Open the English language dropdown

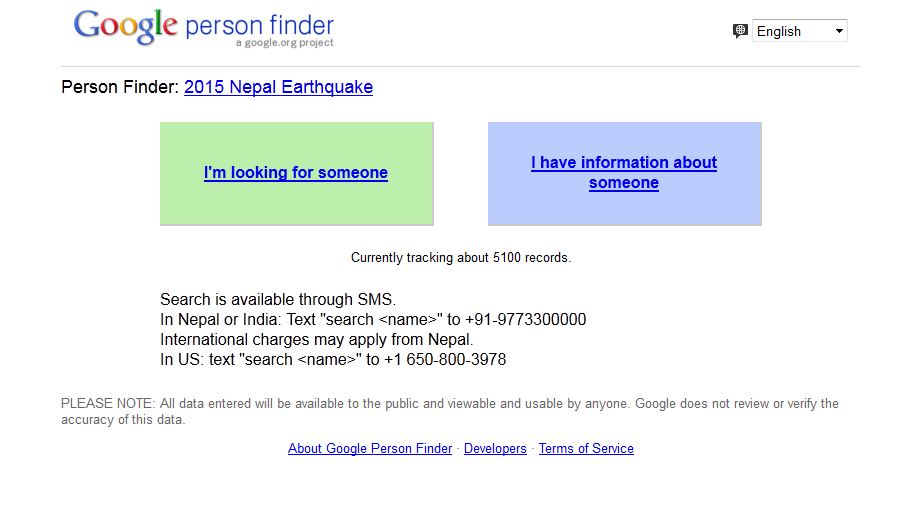point(798,31)
